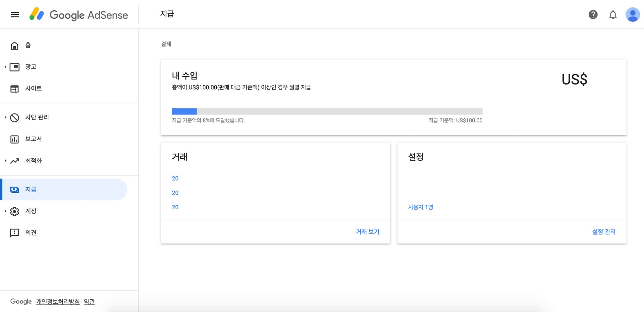Click the 설정 관리 link
Image resolution: width=644 pixels, height=312 pixels.
[604, 231]
